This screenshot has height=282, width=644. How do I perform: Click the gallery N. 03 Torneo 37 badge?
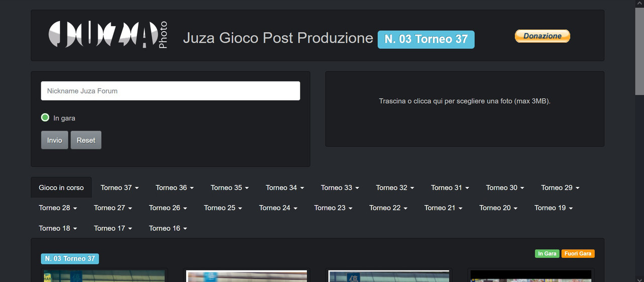click(70, 258)
